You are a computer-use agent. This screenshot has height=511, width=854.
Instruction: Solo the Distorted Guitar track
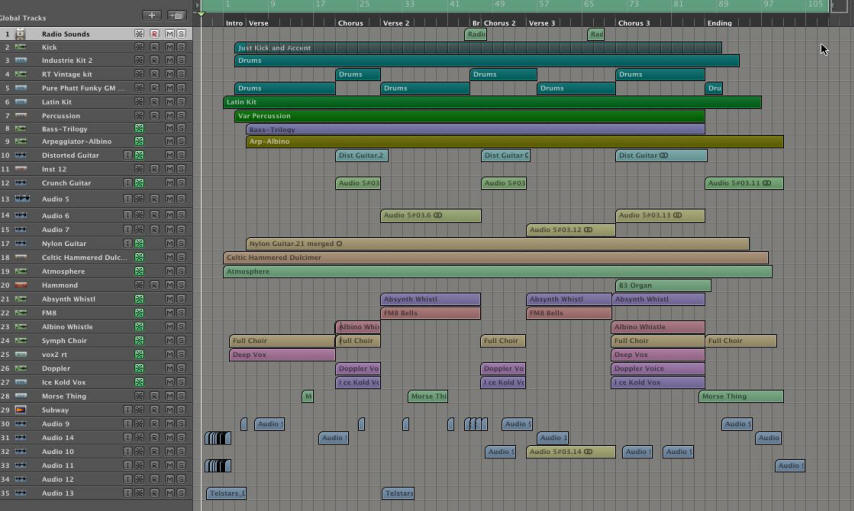click(181, 155)
